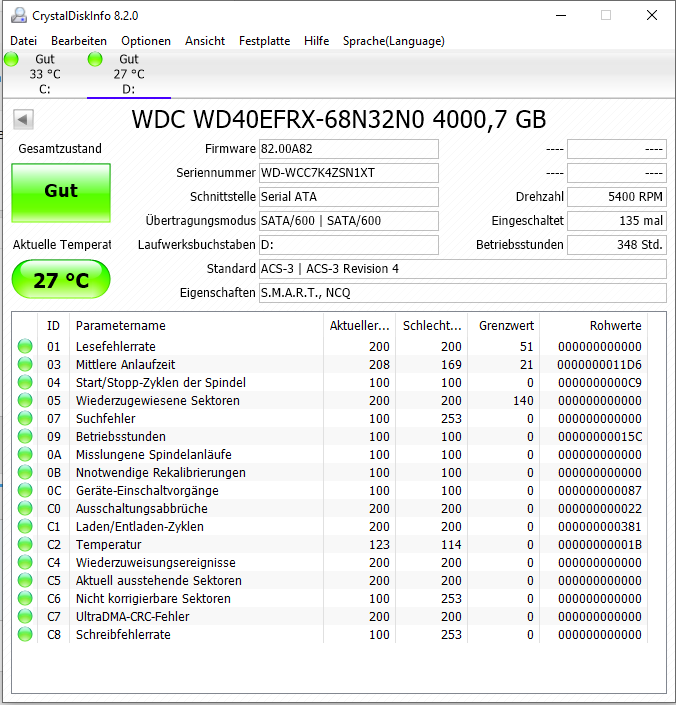Click the Betriebsstunden value 348 Std.
Image resolution: width=676 pixels, height=705 pixels.
click(617, 245)
